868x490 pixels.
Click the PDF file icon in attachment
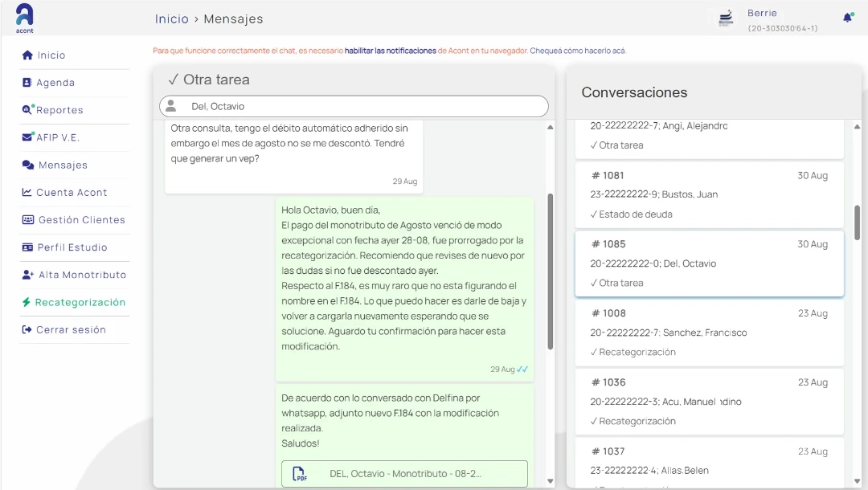[x=299, y=474]
